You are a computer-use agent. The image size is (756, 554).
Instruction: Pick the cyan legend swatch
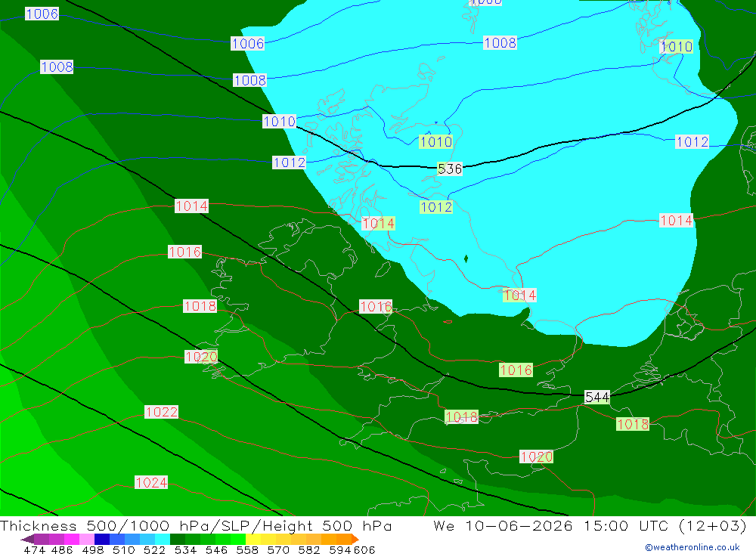tap(163, 539)
